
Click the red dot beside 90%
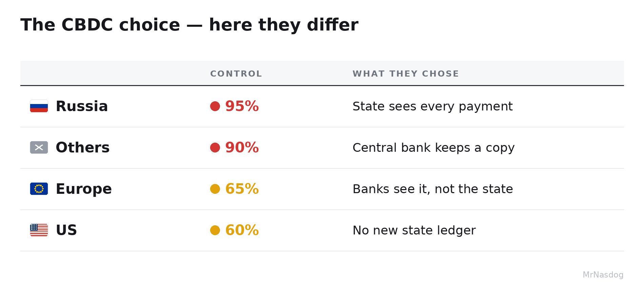[215, 147]
